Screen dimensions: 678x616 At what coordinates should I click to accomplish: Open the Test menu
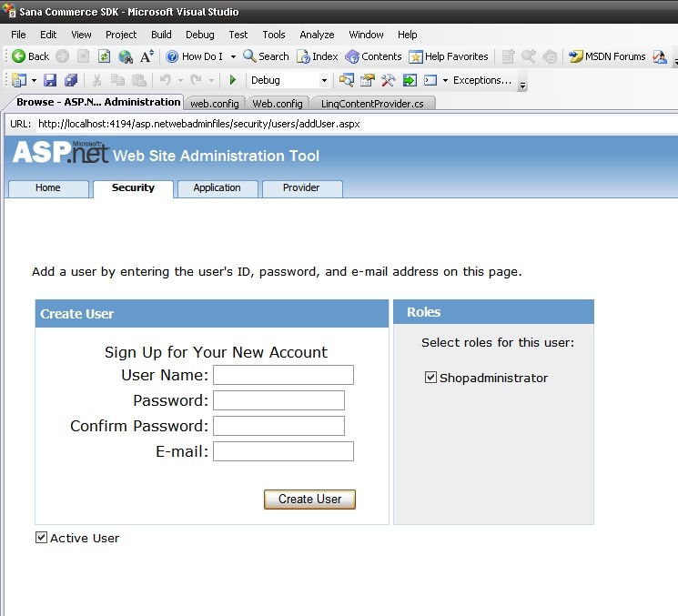point(238,35)
